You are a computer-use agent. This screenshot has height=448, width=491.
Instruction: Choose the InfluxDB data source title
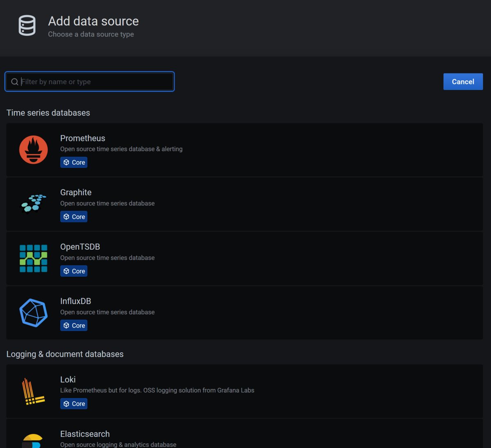(x=76, y=301)
